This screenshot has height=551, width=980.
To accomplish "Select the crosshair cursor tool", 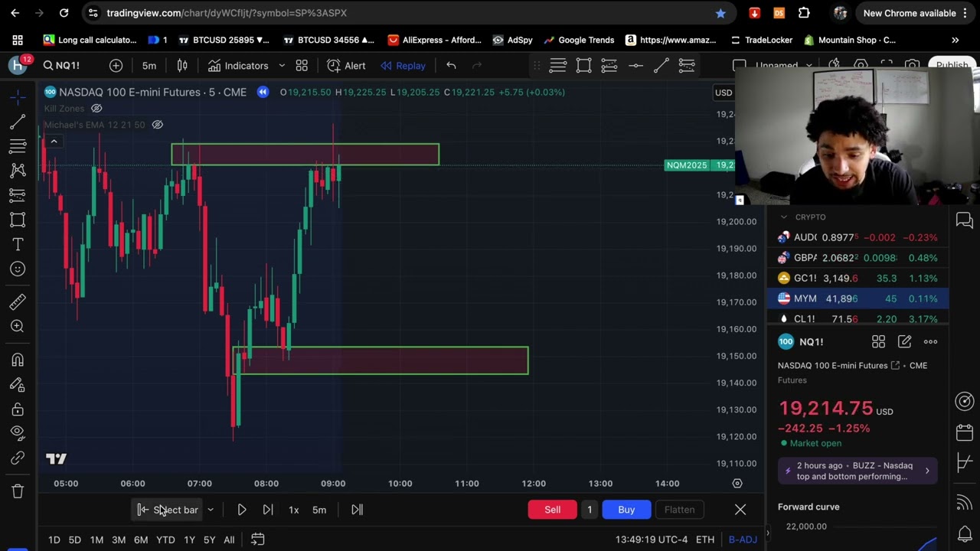I will click(18, 96).
